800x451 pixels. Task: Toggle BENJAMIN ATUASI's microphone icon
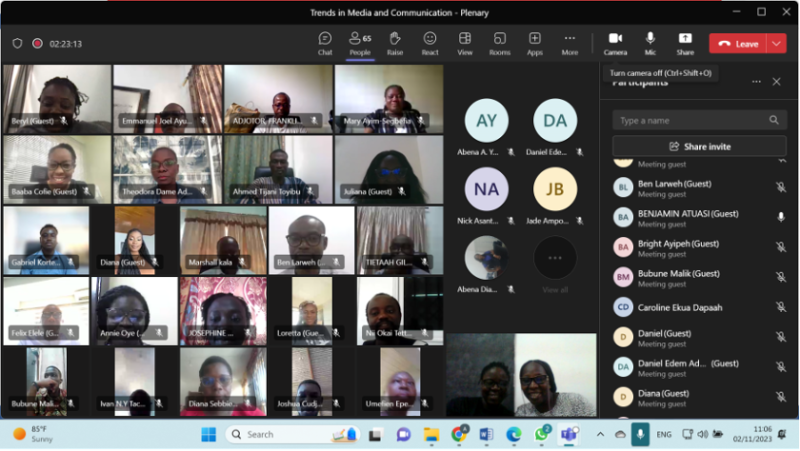tap(780, 216)
